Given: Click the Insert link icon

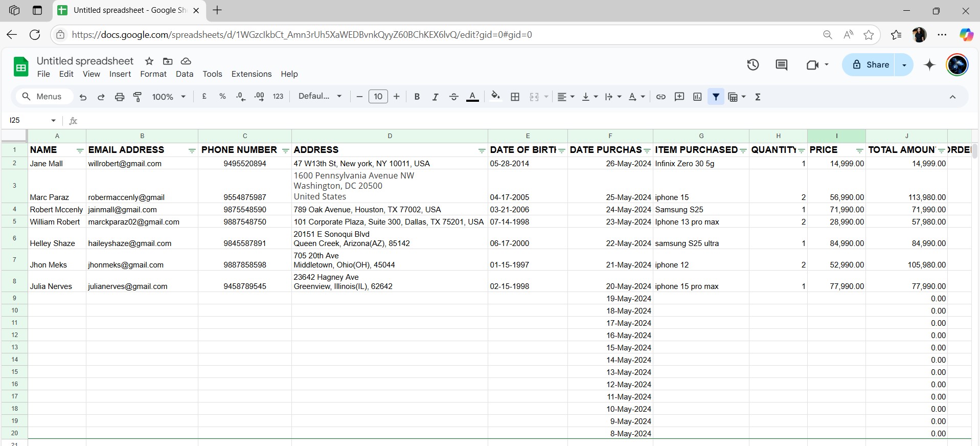Looking at the screenshot, I should tap(660, 97).
